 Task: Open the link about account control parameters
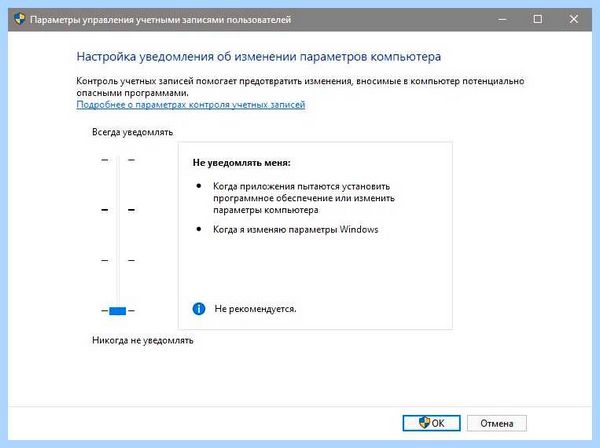pos(191,104)
